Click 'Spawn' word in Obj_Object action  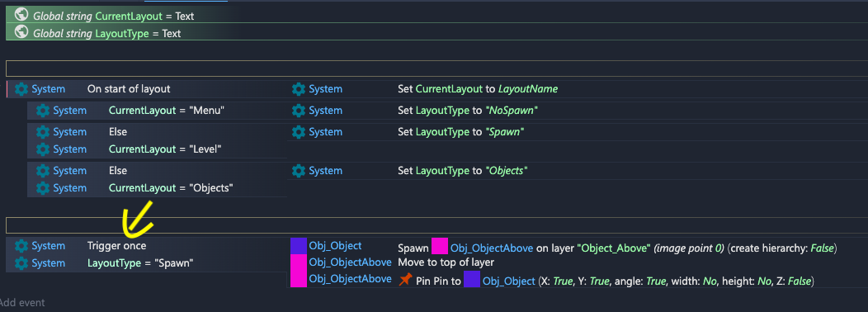click(x=413, y=248)
